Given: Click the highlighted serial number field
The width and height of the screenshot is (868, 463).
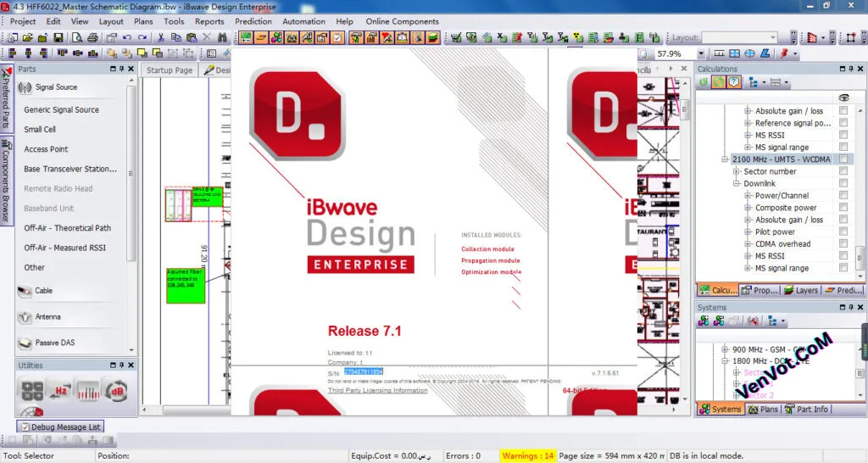Looking at the screenshot, I should coord(363,371).
